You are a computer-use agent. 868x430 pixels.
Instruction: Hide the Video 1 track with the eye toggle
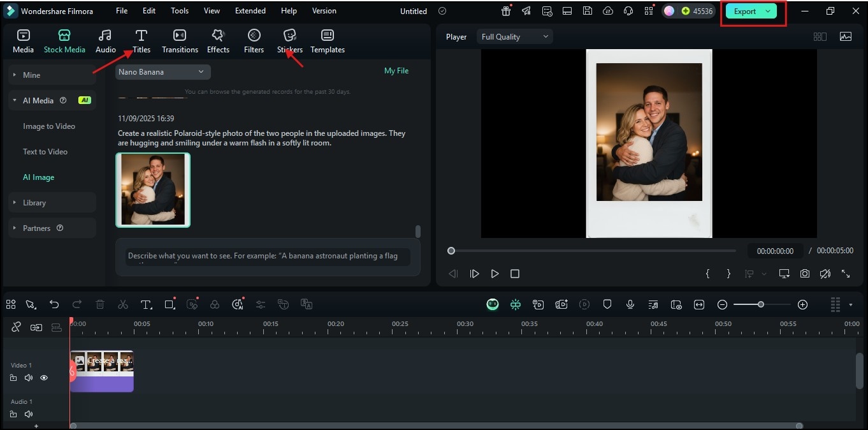[43, 378]
